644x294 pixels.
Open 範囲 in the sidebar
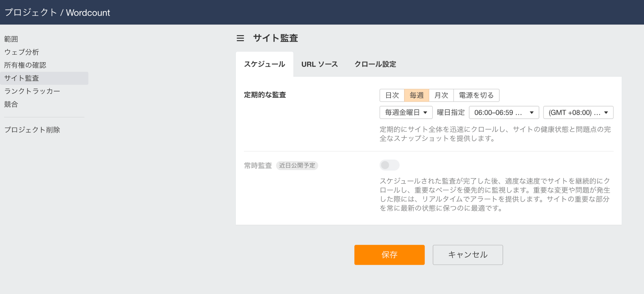tap(11, 39)
